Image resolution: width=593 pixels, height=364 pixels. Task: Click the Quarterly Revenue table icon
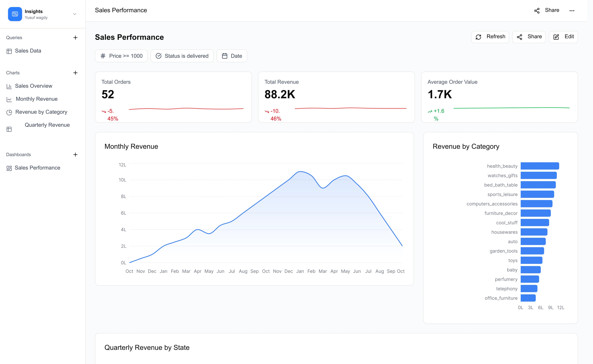9,129
